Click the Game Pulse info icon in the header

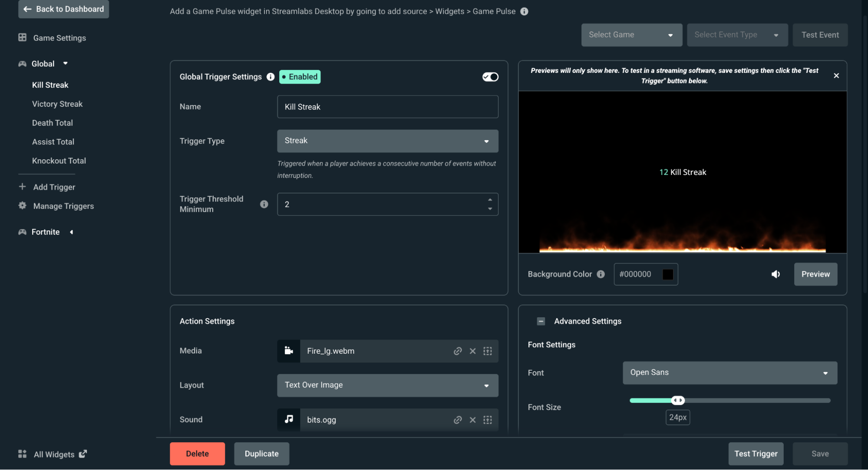tap(524, 11)
